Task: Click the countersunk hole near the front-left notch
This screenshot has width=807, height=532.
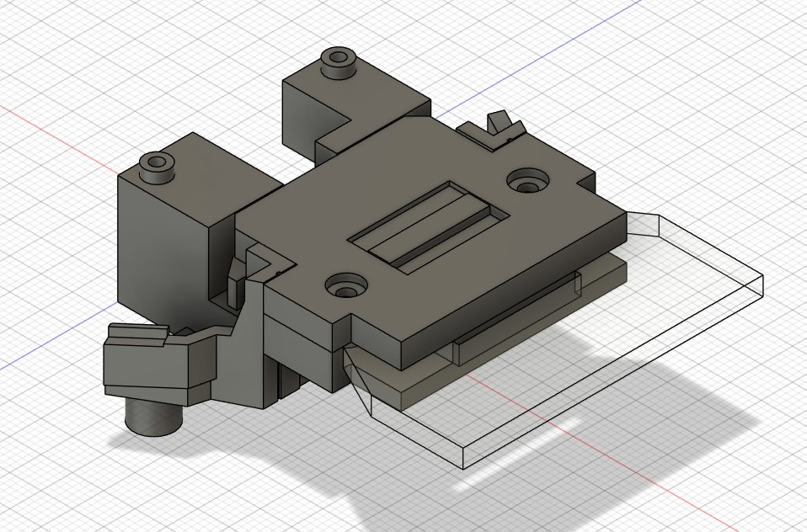Action: pyautogui.click(x=346, y=286)
